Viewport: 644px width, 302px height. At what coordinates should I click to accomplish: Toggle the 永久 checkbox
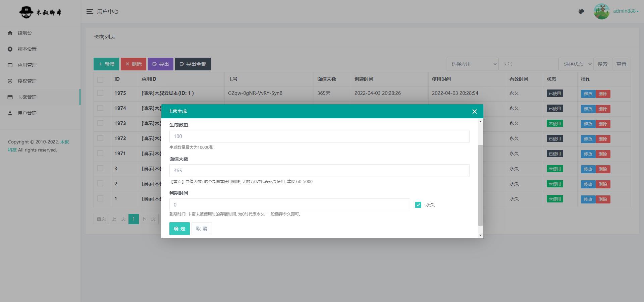coord(418,205)
